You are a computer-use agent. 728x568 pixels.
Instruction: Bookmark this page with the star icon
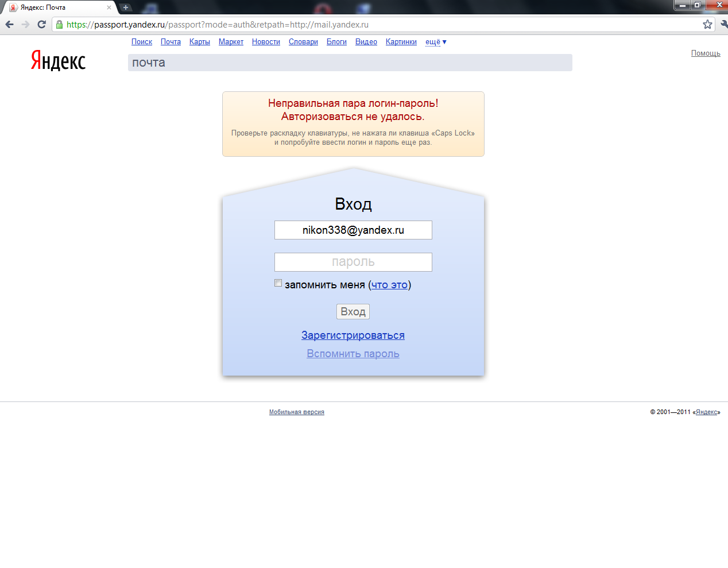tap(707, 24)
